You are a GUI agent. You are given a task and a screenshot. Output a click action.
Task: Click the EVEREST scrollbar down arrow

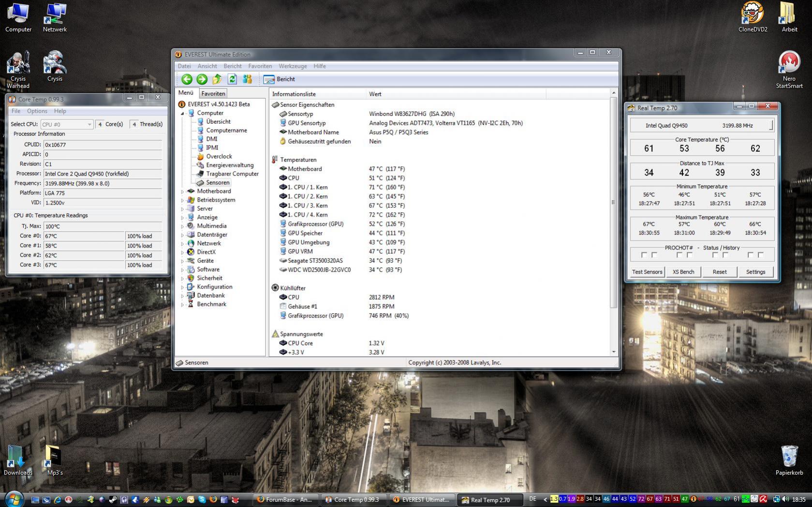tap(613, 352)
